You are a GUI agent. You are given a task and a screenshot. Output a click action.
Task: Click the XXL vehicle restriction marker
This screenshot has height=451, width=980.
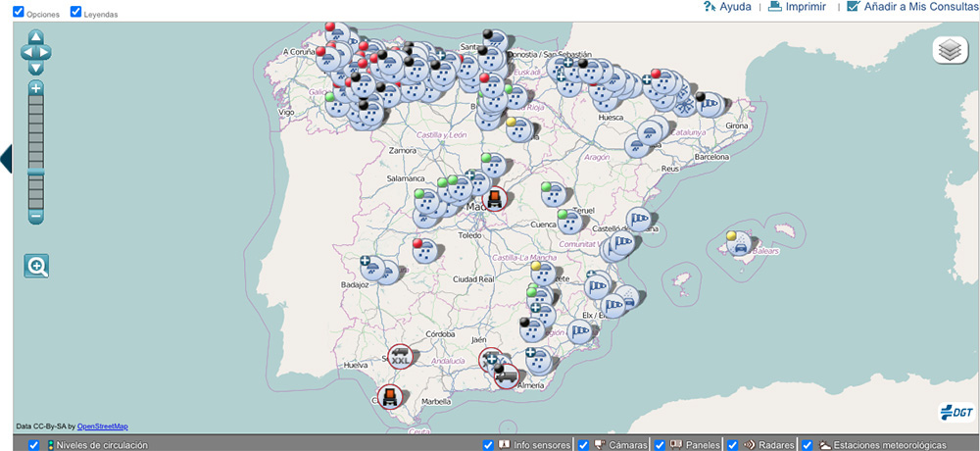400,358
